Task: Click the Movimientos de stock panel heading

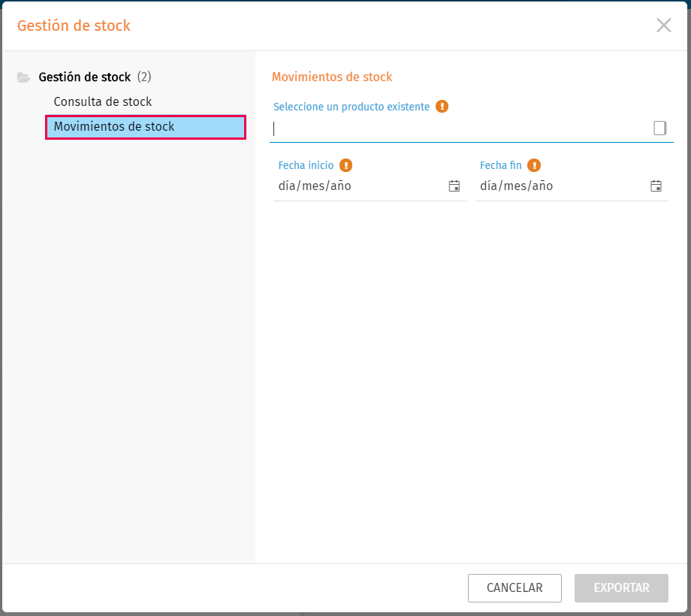Action: point(332,77)
